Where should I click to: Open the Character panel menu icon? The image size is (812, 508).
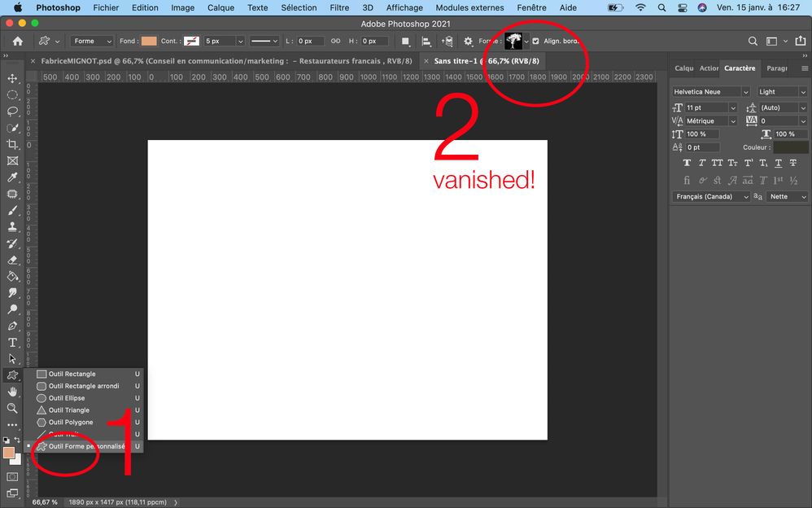coord(804,68)
